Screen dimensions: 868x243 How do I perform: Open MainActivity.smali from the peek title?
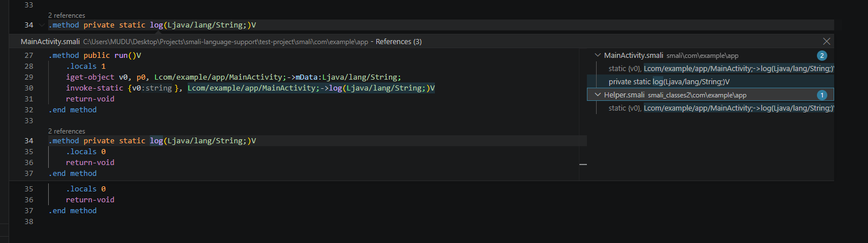point(50,42)
